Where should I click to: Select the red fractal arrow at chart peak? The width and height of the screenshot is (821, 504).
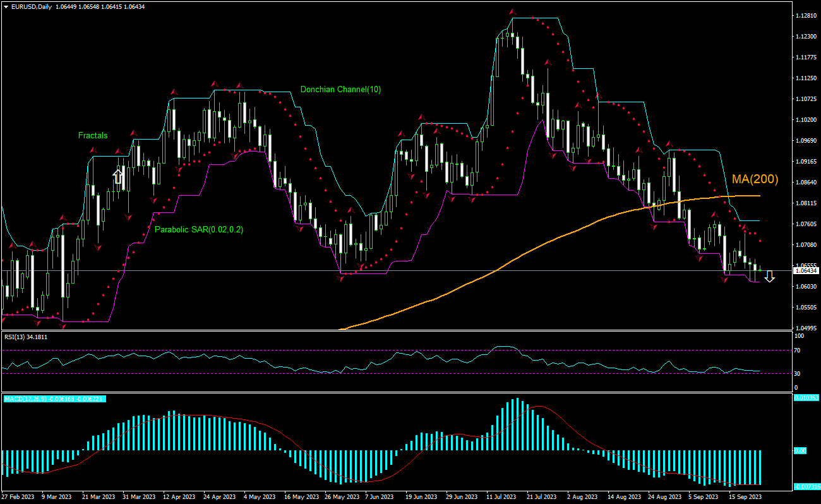[x=512, y=13]
